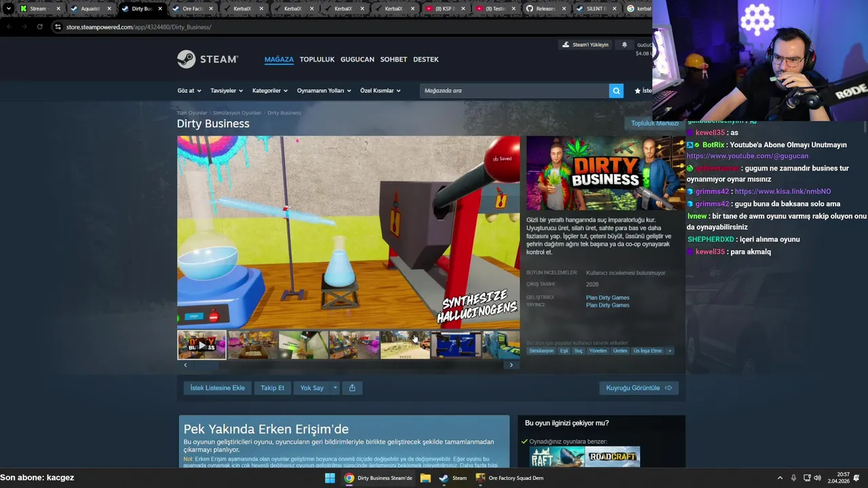Click the microphone icon in system tray
Viewport: 868px width, 488px height.
coord(793,478)
